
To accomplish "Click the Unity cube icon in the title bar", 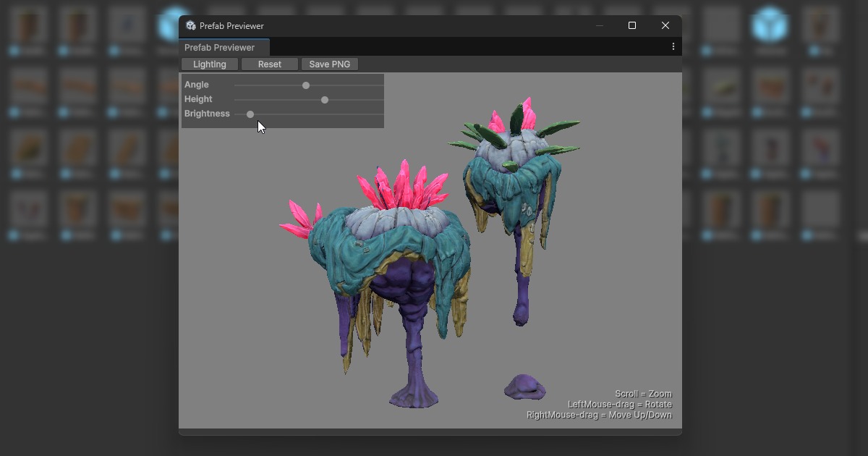I will 191,25.
